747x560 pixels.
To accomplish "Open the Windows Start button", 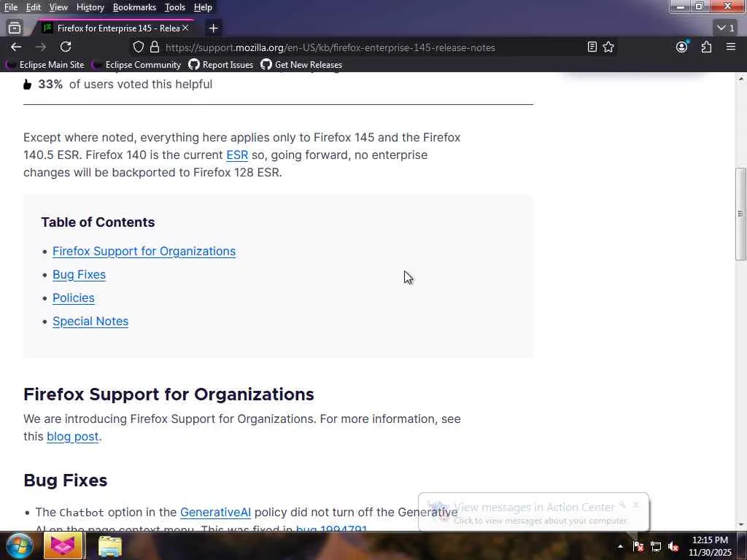I will pos(18,545).
